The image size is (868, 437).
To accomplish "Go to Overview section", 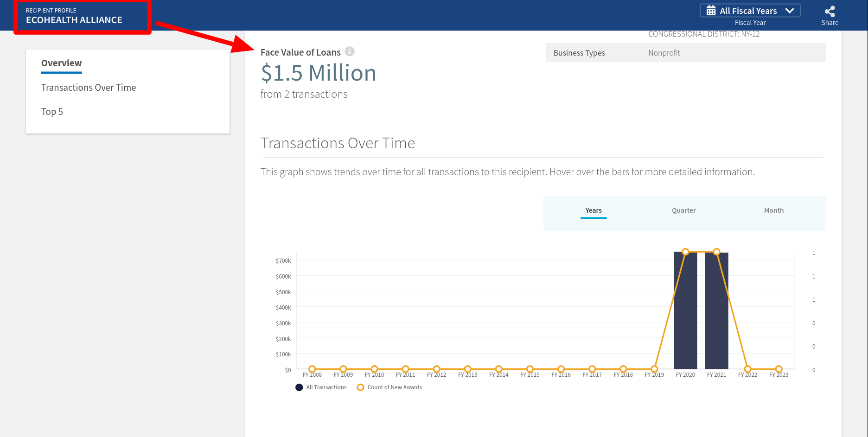I will 61,63.
